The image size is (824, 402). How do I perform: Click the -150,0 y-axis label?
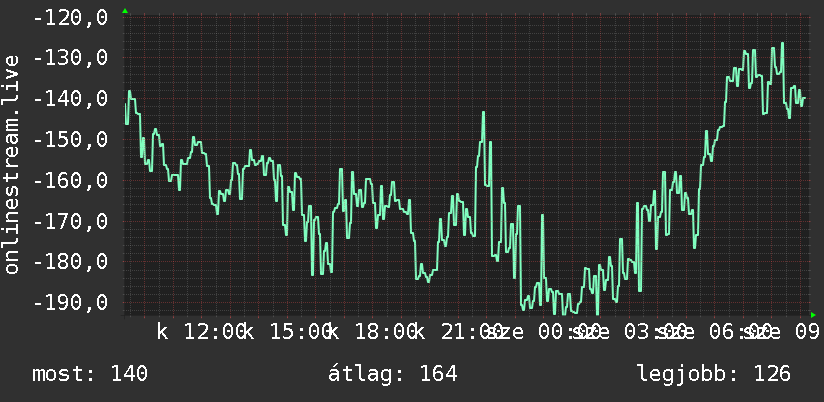tap(70, 140)
